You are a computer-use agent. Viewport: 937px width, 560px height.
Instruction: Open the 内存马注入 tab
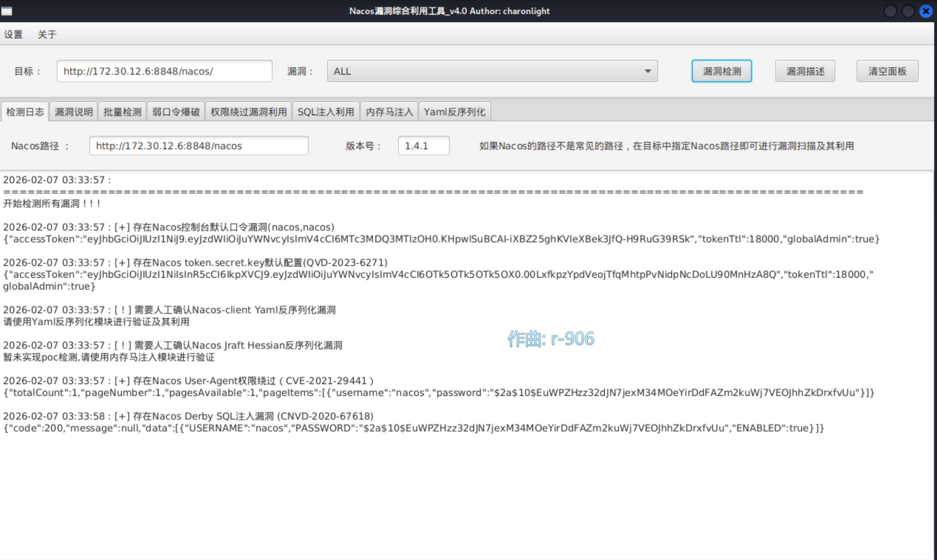pos(389,112)
